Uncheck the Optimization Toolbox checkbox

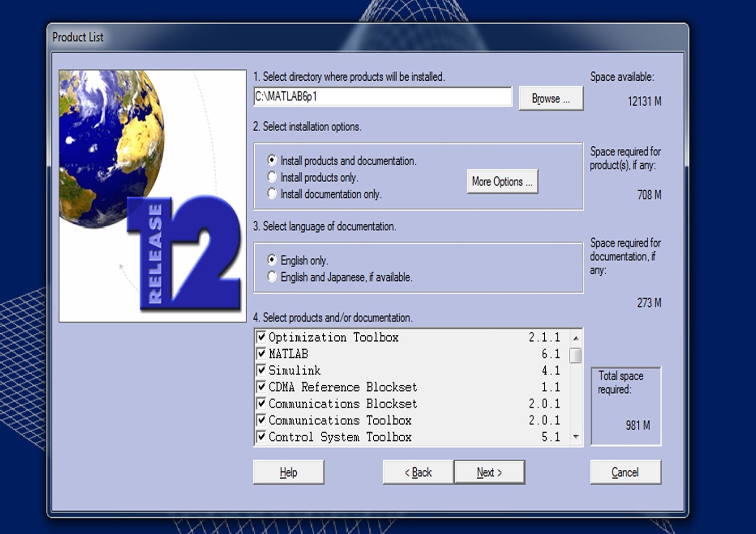[261, 337]
